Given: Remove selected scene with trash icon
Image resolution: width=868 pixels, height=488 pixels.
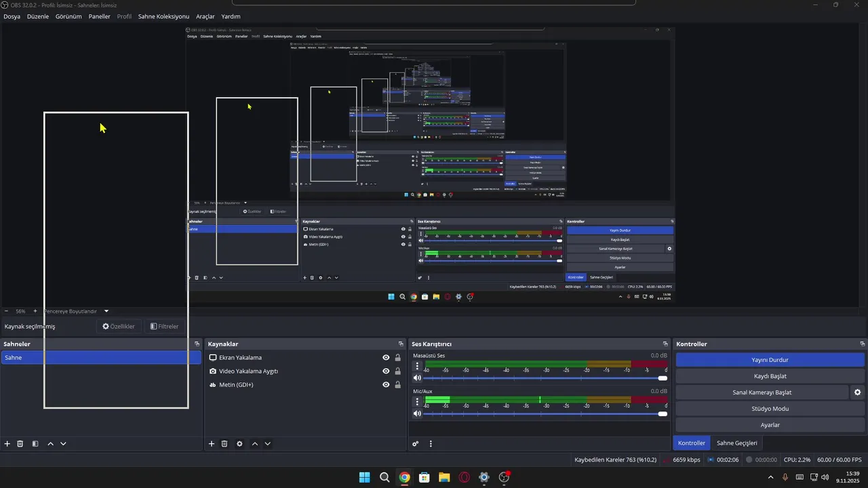Looking at the screenshot, I should [x=20, y=444].
